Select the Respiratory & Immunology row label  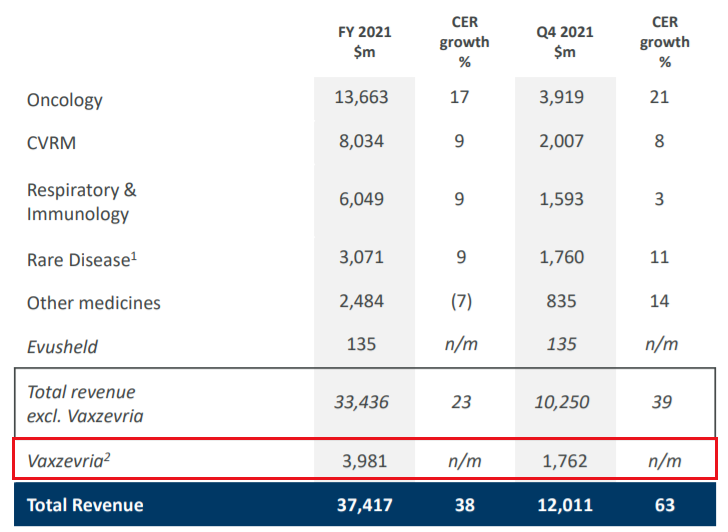click(82, 202)
